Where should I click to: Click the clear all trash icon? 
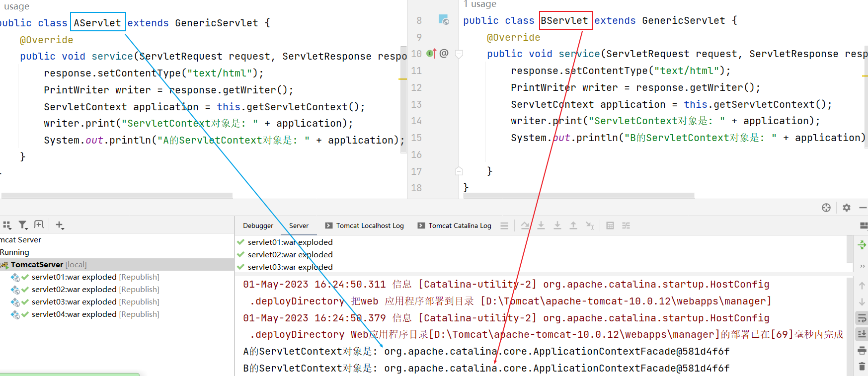(x=862, y=367)
